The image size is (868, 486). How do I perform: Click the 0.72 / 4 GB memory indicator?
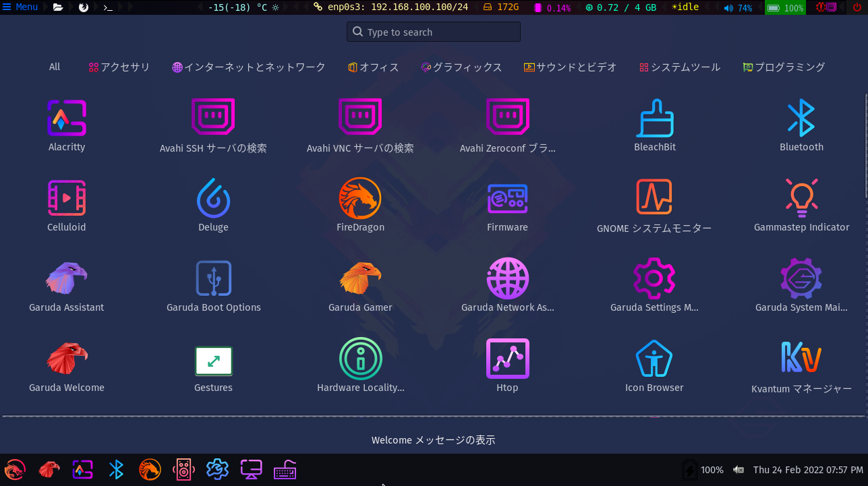[621, 7]
